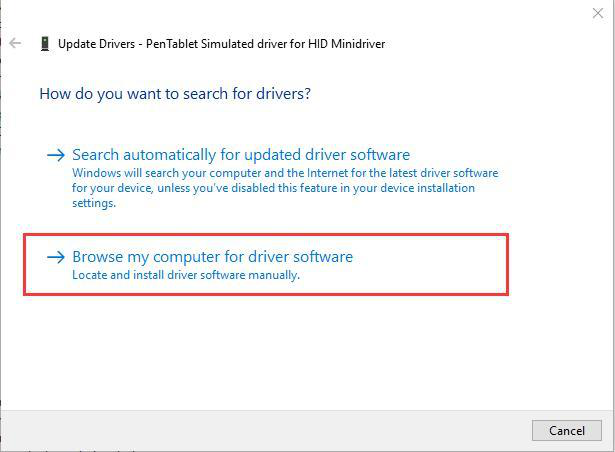Image resolution: width=615 pixels, height=452 pixels.
Task: Click the arrow icon next to Browse my computer
Action: pos(56,257)
